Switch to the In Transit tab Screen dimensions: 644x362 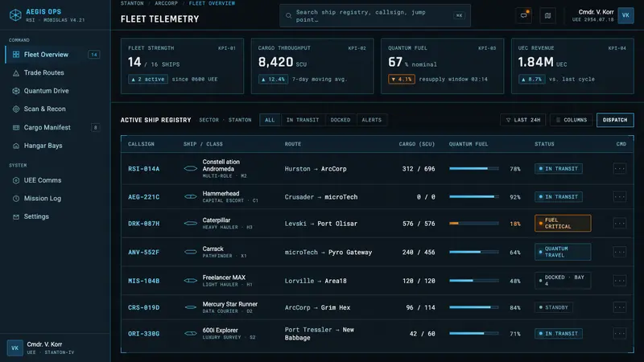tap(303, 120)
